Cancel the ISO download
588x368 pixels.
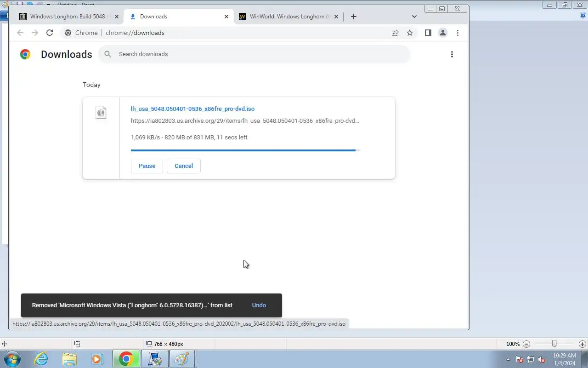pyautogui.click(x=184, y=166)
